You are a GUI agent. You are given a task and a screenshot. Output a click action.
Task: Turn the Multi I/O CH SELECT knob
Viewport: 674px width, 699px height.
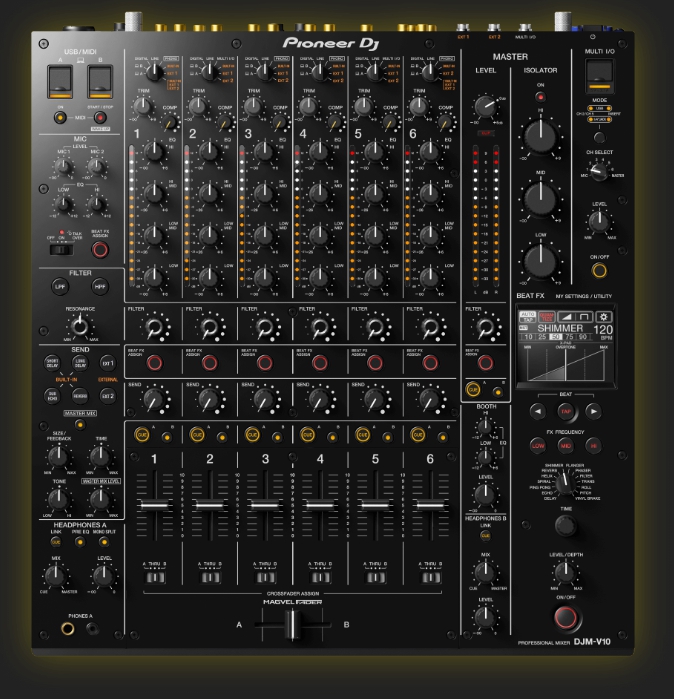599,172
